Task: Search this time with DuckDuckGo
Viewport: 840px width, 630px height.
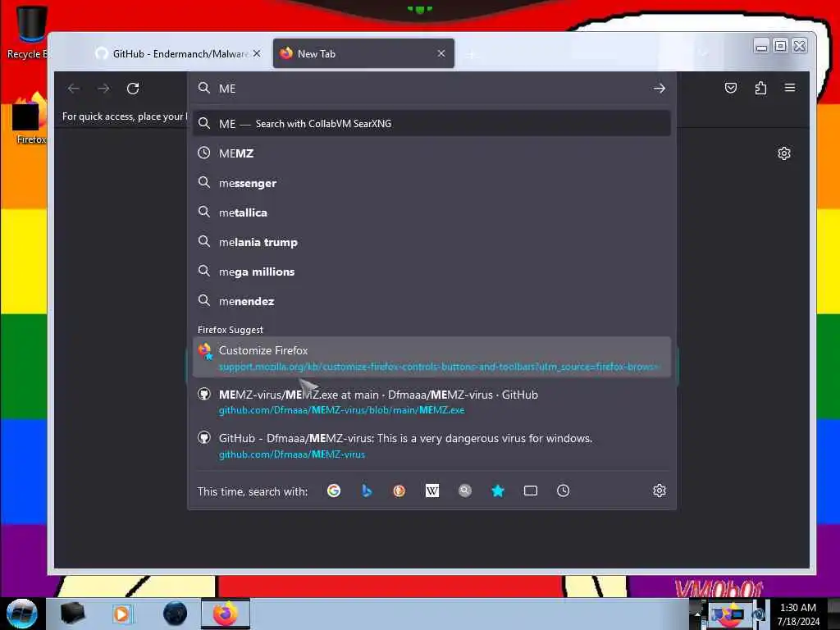Action: (399, 491)
